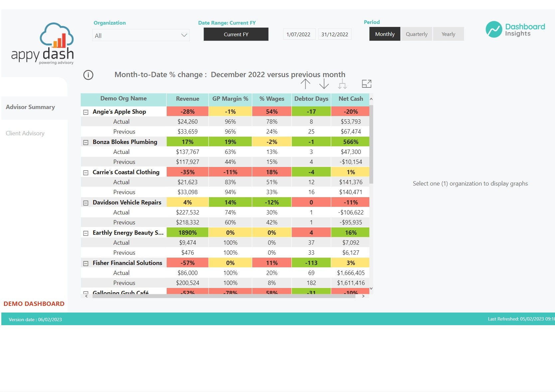Collapse the Bonza Blokes Plumbing row
The image size is (555, 392).
tap(86, 142)
